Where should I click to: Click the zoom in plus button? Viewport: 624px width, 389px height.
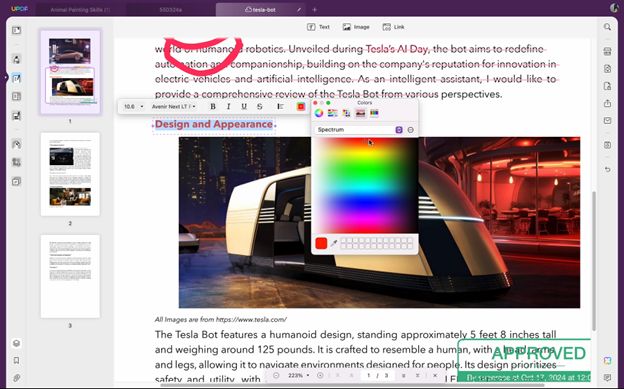tap(320, 375)
